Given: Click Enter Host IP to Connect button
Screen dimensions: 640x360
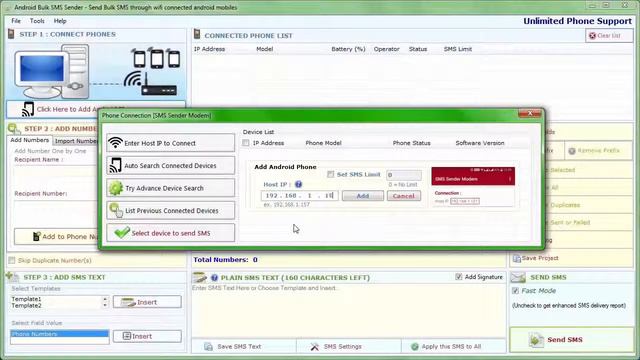Looking at the screenshot, I should coord(171,143).
